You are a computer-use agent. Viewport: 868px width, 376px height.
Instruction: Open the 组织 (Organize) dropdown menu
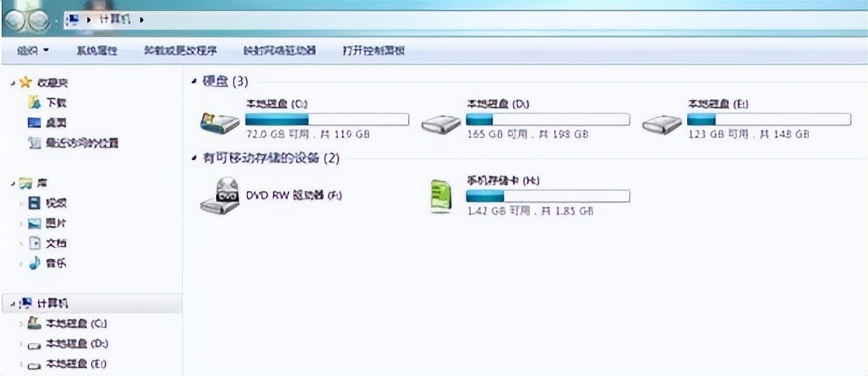33,51
